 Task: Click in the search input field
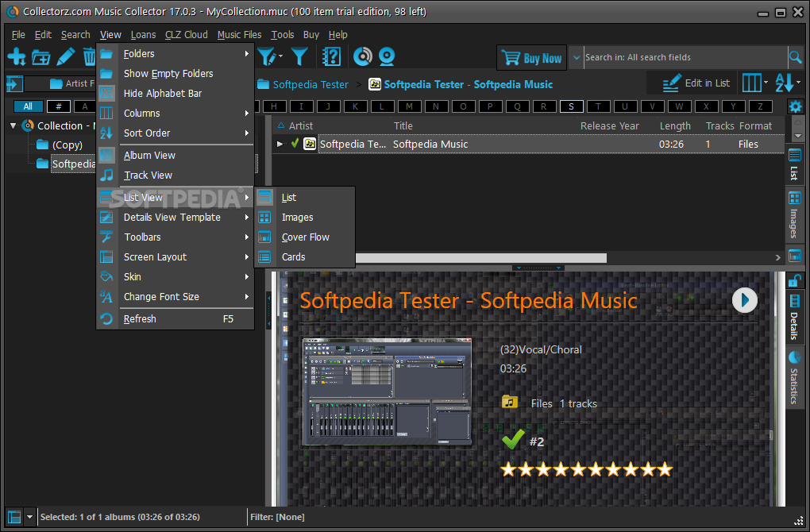click(685, 57)
